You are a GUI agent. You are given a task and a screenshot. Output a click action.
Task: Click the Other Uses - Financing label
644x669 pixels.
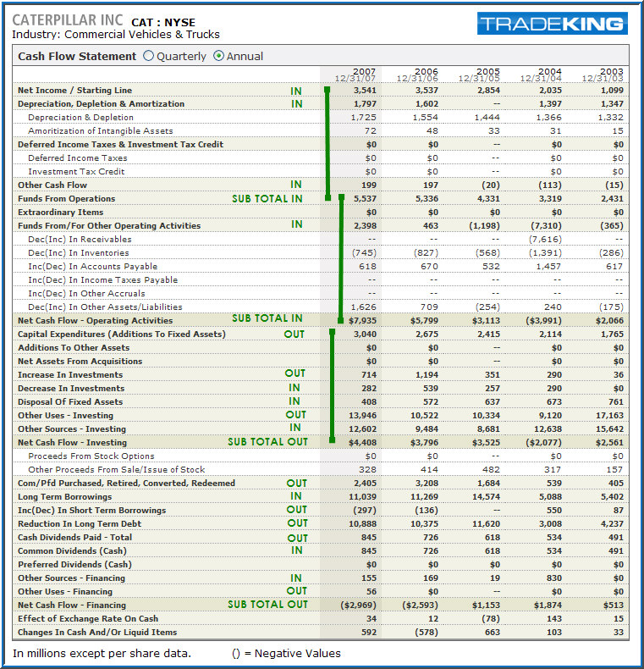[65, 592]
